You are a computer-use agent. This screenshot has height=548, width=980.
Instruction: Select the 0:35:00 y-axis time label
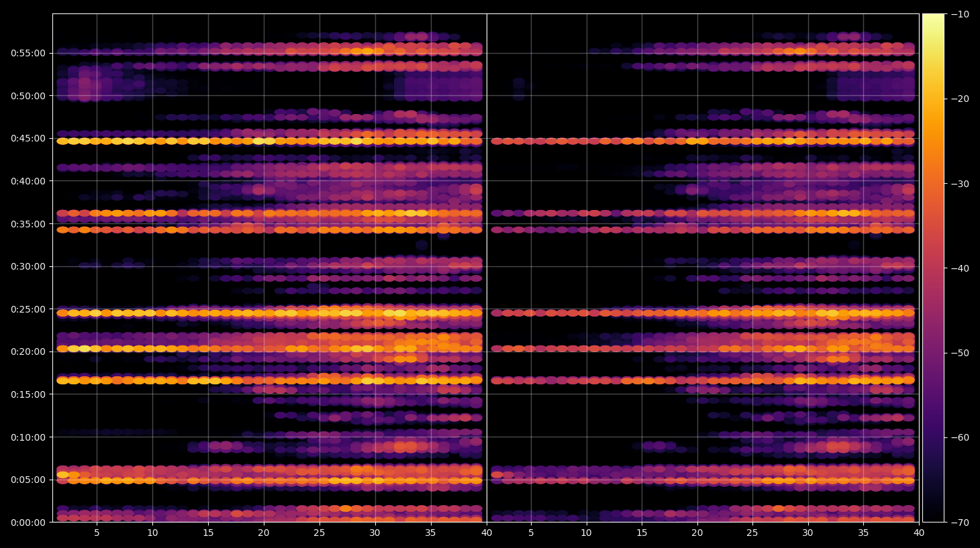pos(28,224)
